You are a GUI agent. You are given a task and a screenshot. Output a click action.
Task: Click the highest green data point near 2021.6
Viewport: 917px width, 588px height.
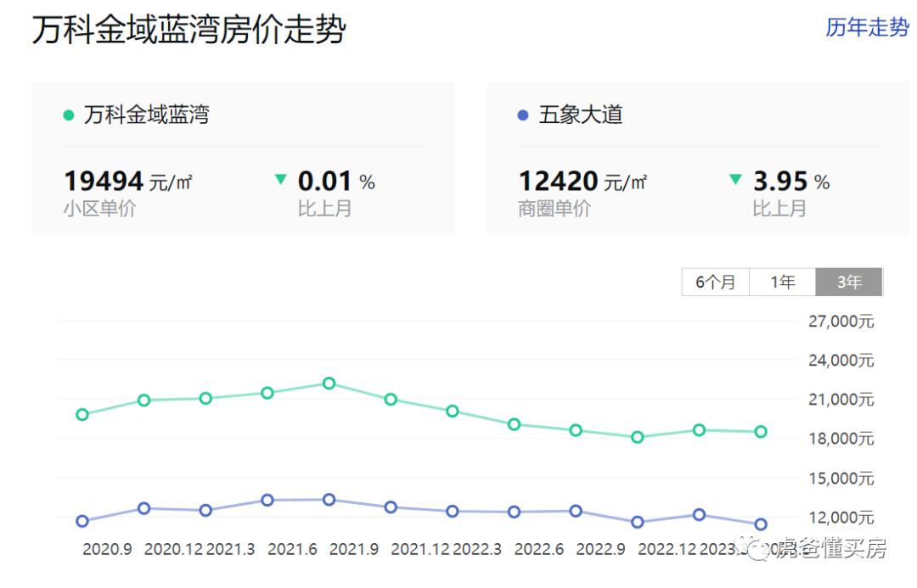point(329,384)
